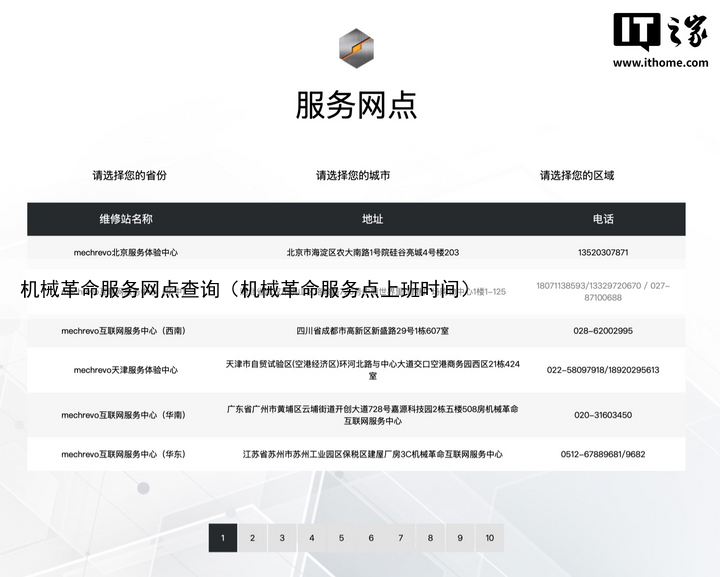This screenshot has width=720, height=577.
Task: Click the Mechrevo hexagon logo icon
Action: (x=356, y=46)
